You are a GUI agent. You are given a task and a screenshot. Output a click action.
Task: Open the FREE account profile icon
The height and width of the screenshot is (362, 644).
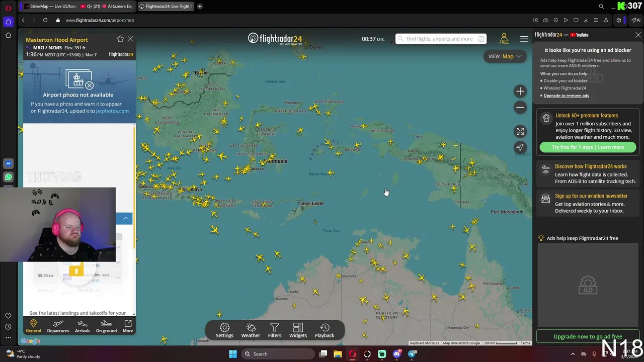[x=504, y=39]
